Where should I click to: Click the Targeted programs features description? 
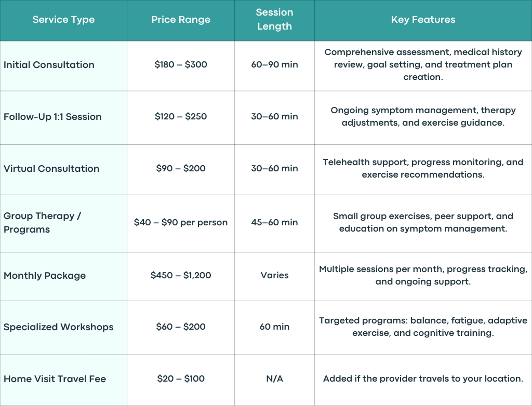coord(423,327)
